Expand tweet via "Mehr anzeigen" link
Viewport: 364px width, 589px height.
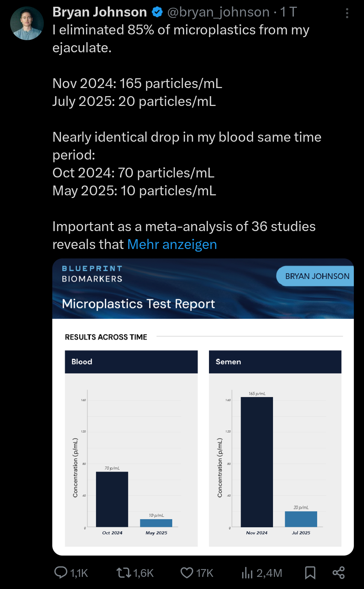172,244
